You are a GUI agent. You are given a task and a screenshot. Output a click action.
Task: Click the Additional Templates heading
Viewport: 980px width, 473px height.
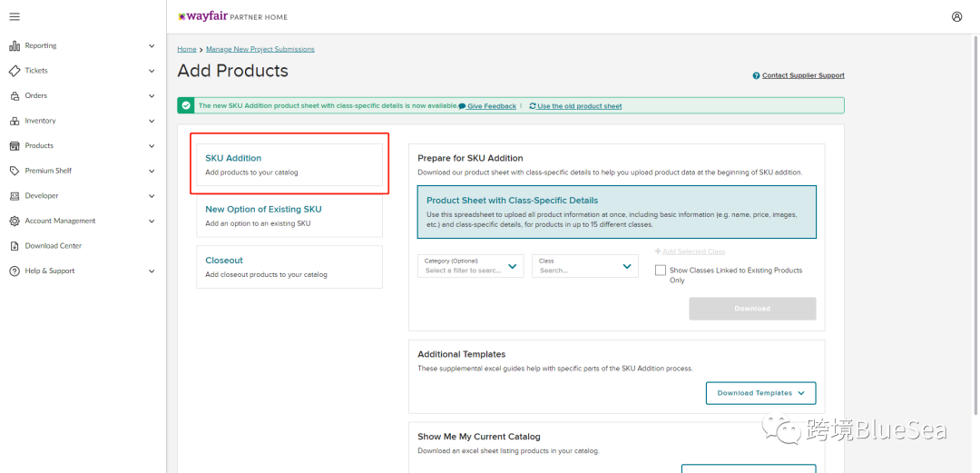(x=461, y=354)
